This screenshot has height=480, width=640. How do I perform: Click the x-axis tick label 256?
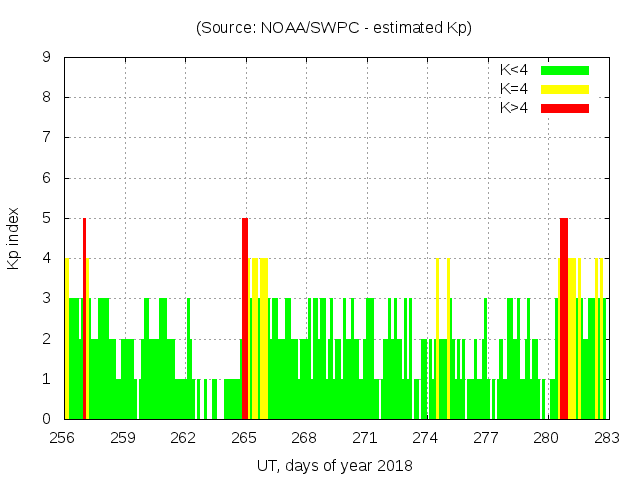(x=63, y=438)
